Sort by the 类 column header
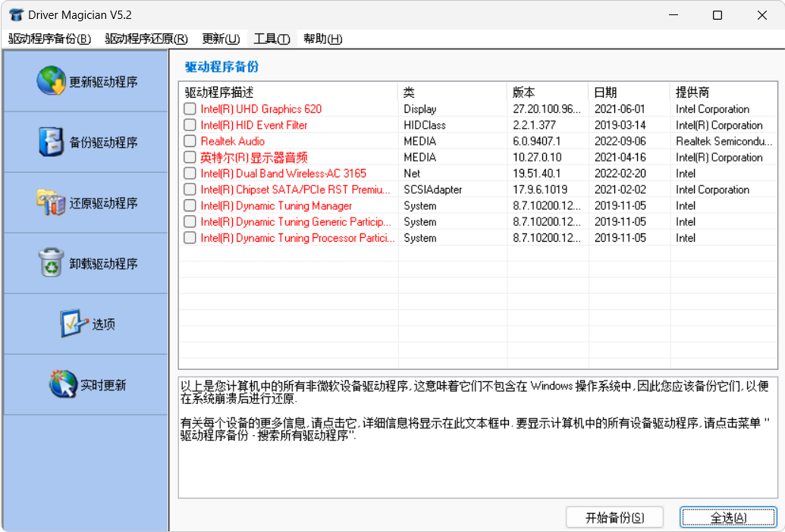Image resolution: width=785 pixels, height=532 pixels. click(453, 92)
